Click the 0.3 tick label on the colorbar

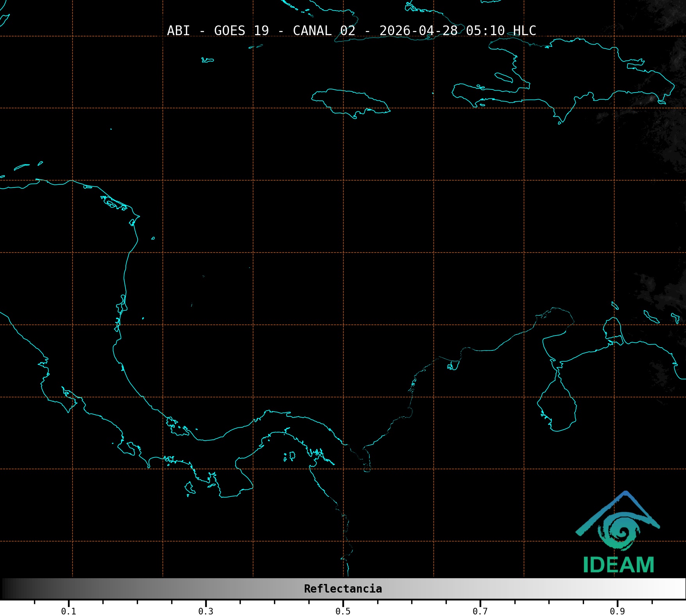[x=206, y=611]
